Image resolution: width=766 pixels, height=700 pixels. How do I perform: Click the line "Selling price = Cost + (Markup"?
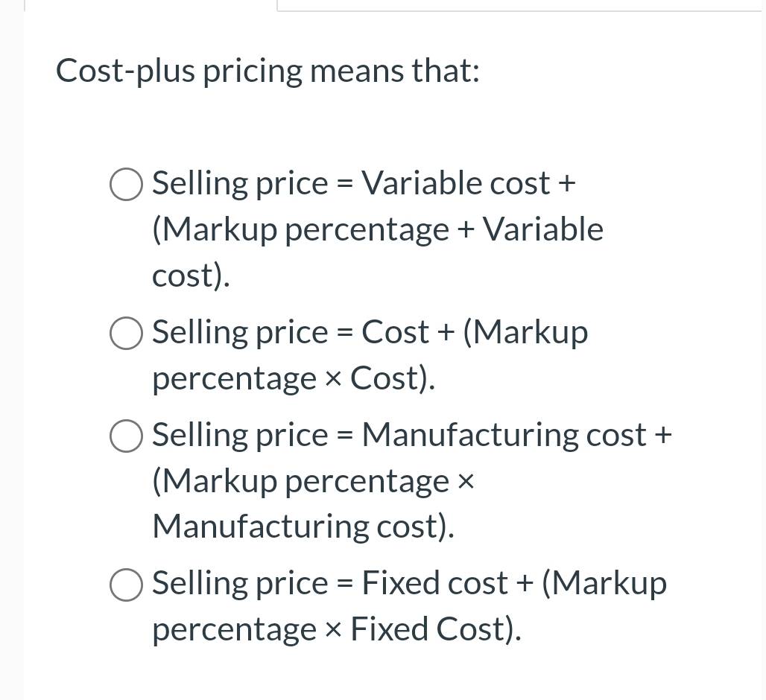pyautogui.click(x=370, y=332)
